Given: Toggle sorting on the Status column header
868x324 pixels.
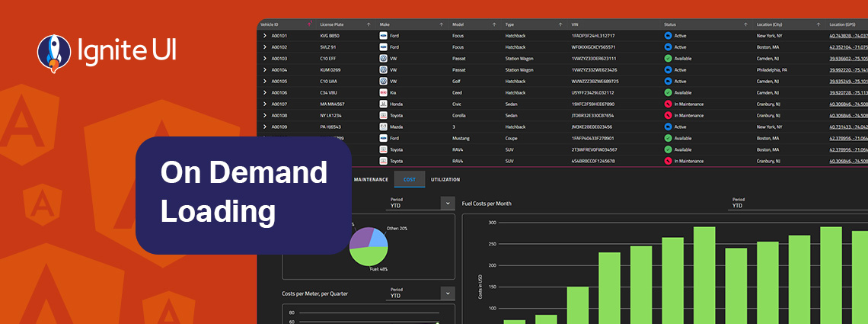Looking at the screenshot, I should pyautogui.click(x=745, y=24).
